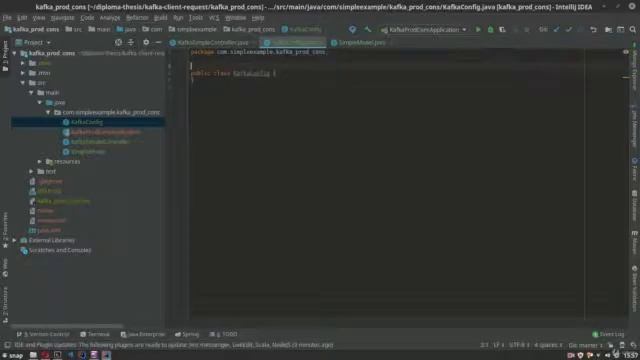
Task: Click scroll-from-source target icon in Project panel
Action: (x=118, y=42)
